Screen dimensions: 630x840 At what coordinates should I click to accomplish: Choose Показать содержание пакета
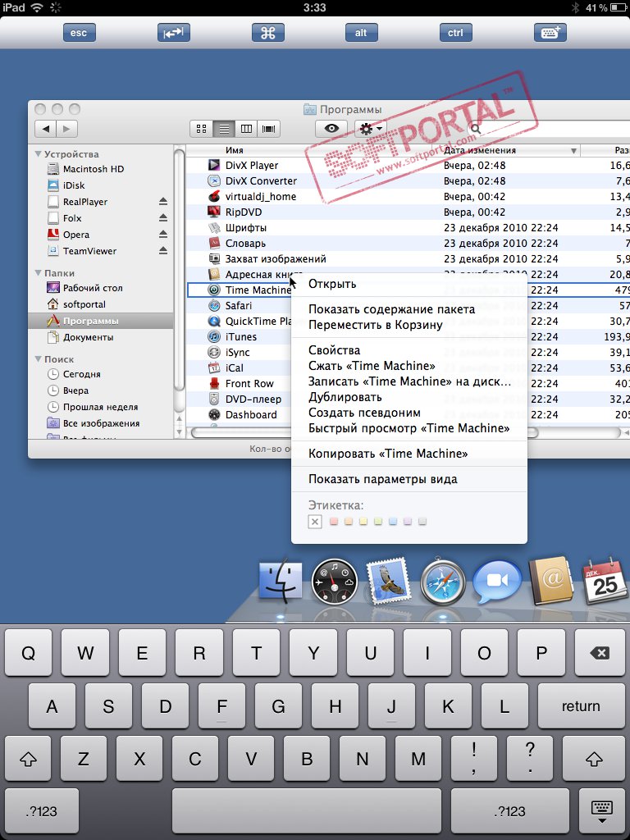409,309
